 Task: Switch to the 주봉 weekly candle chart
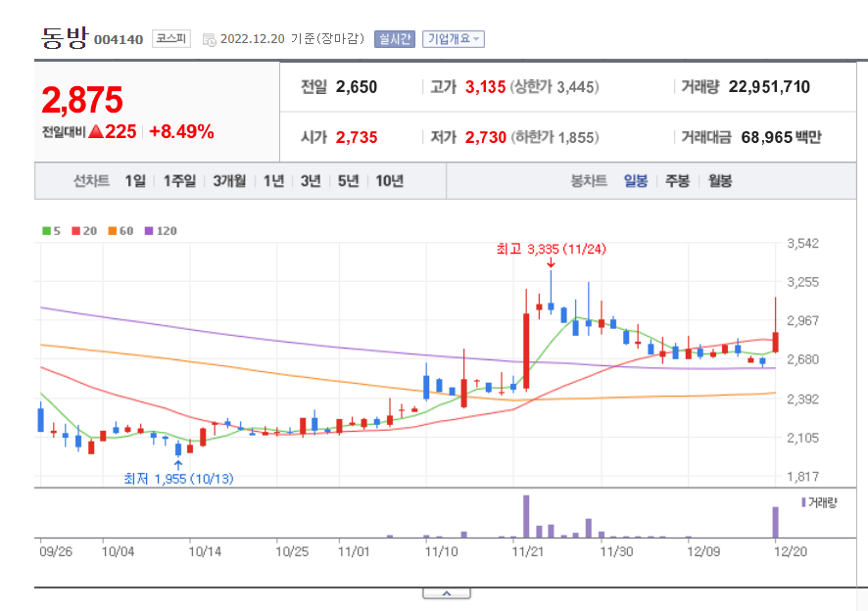[x=677, y=181]
